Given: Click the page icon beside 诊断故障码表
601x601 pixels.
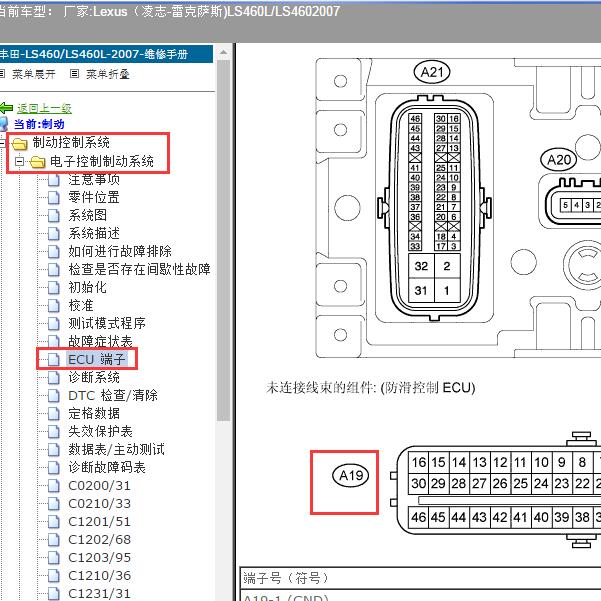Looking at the screenshot, I should [x=54, y=468].
